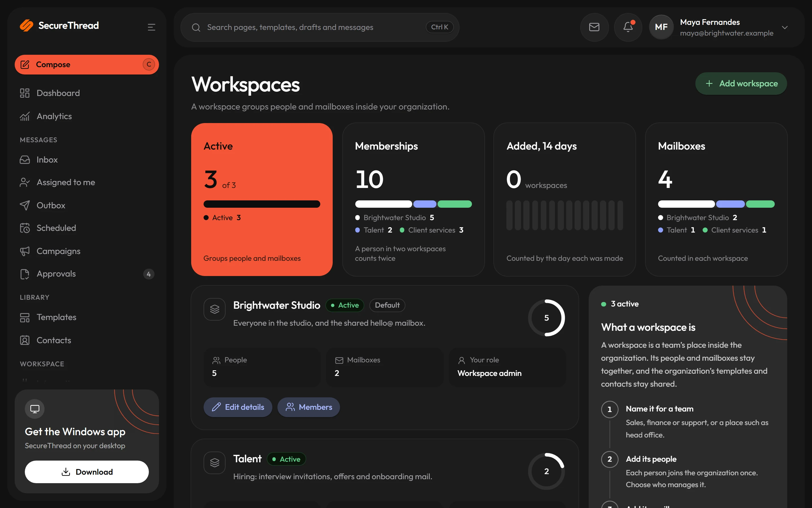Click step 1 Name it for a team
The width and height of the screenshot is (812, 508).
(659, 409)
